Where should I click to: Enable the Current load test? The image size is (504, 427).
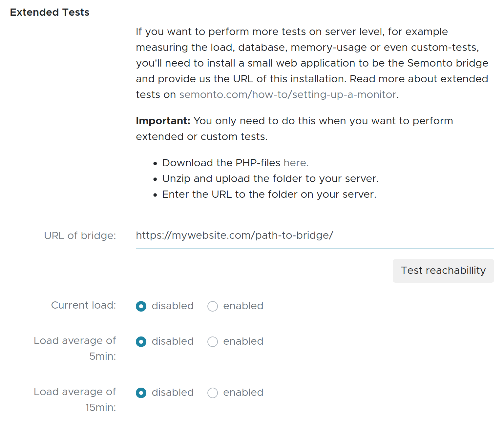213,306
